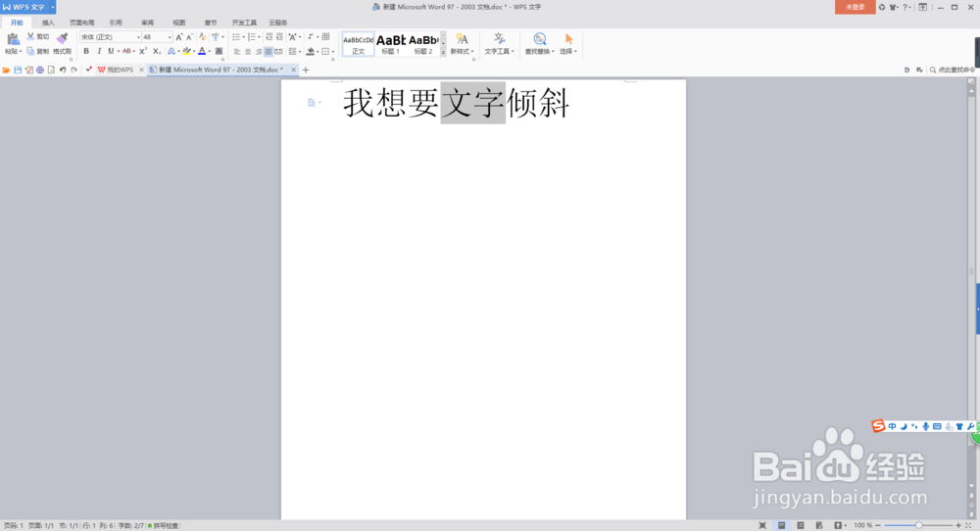This screenshot has height=531, width=980.
Task: Switch to the 引用 (References) tab
Action: click(116, 23)
